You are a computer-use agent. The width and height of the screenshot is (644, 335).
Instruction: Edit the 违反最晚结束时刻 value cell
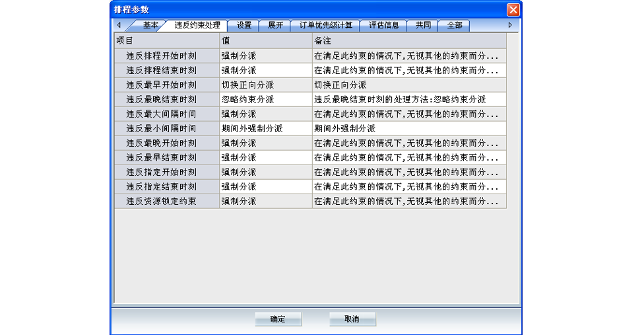click(x=265, y=99)
